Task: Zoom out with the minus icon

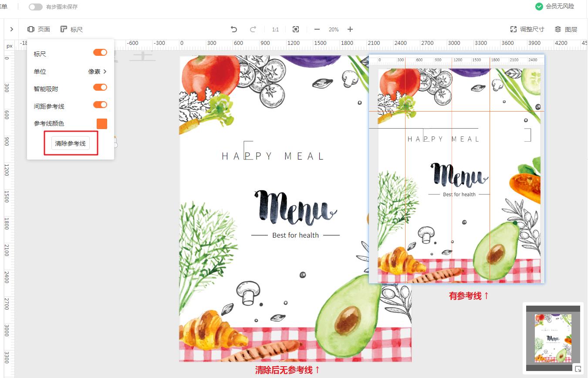Action: tap(317, 29)
